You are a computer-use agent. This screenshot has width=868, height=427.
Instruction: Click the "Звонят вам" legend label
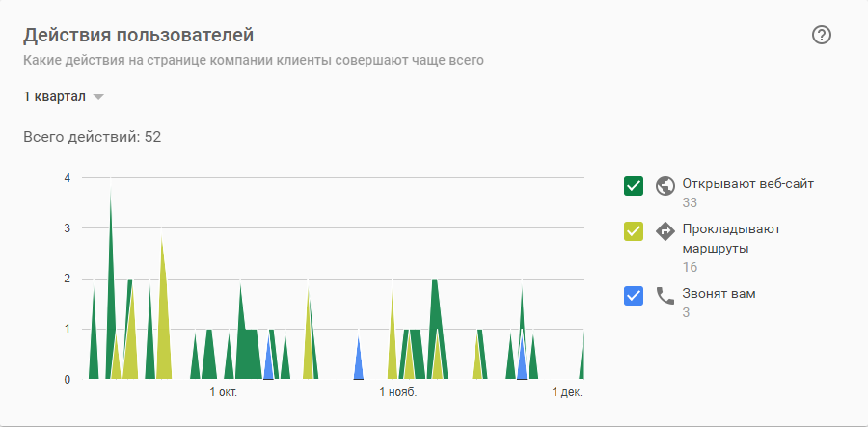coord(719,293)
